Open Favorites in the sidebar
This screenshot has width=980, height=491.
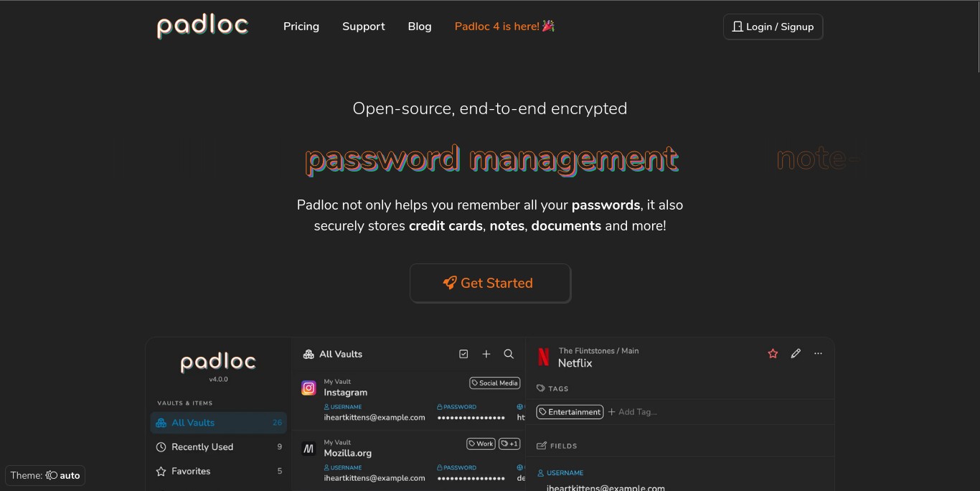(x=219, y=472)
